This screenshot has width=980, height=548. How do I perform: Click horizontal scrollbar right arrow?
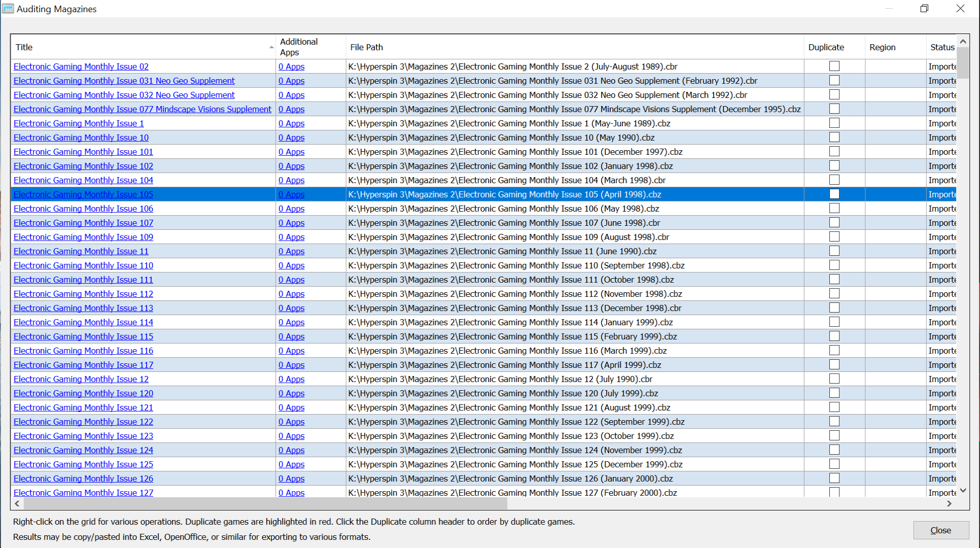950,503
